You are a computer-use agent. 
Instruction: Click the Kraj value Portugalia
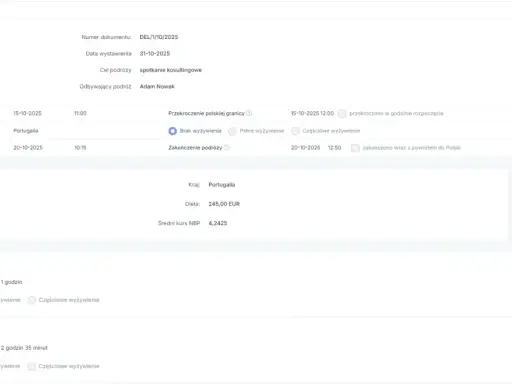pyautogui.click(x=222, y=185)
